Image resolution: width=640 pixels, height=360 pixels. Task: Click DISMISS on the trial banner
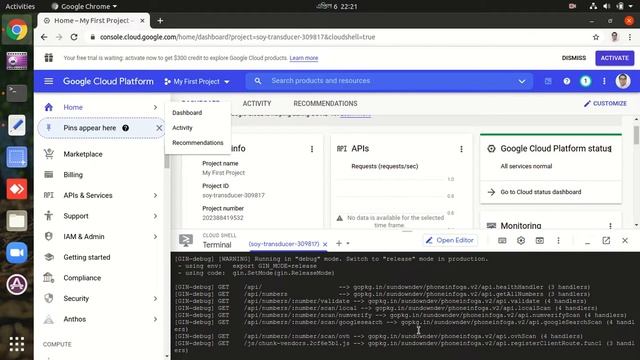[x=573, y=58]
